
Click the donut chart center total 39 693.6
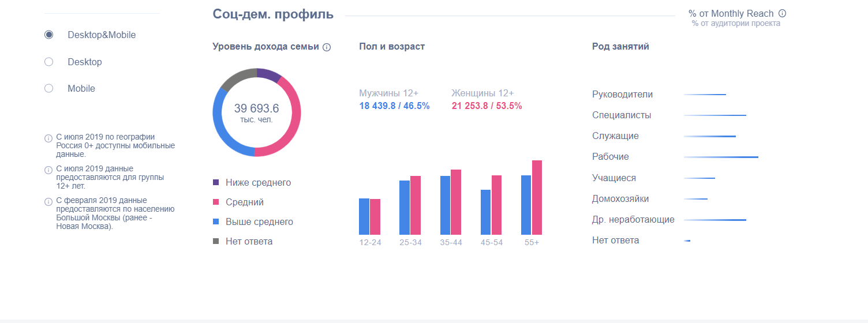256,108
